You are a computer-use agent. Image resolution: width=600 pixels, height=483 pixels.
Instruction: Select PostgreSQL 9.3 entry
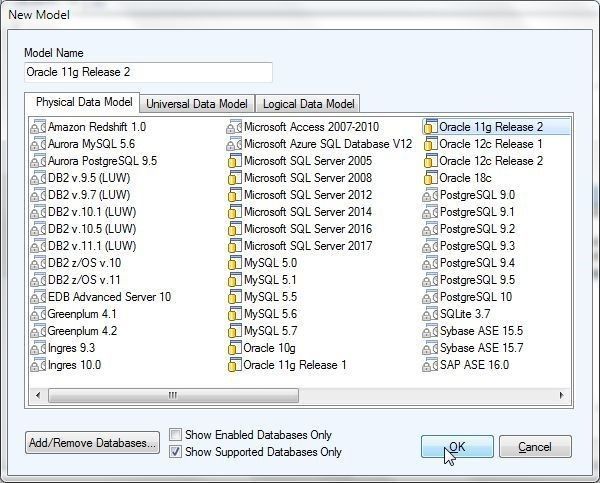pos(469,246)
